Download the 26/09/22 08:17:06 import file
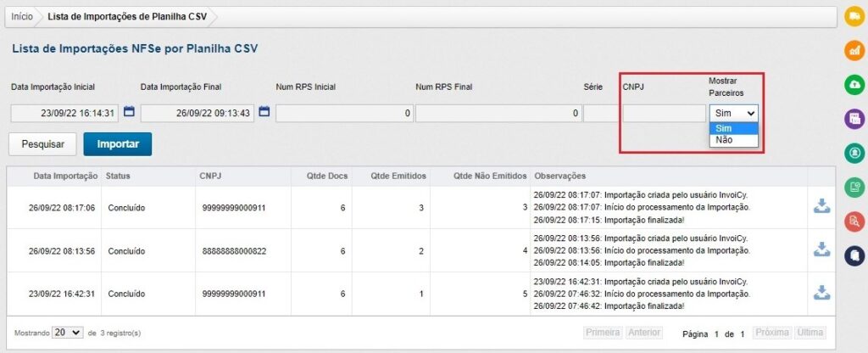This screenshot has width=868, height=353. [821, 206]
